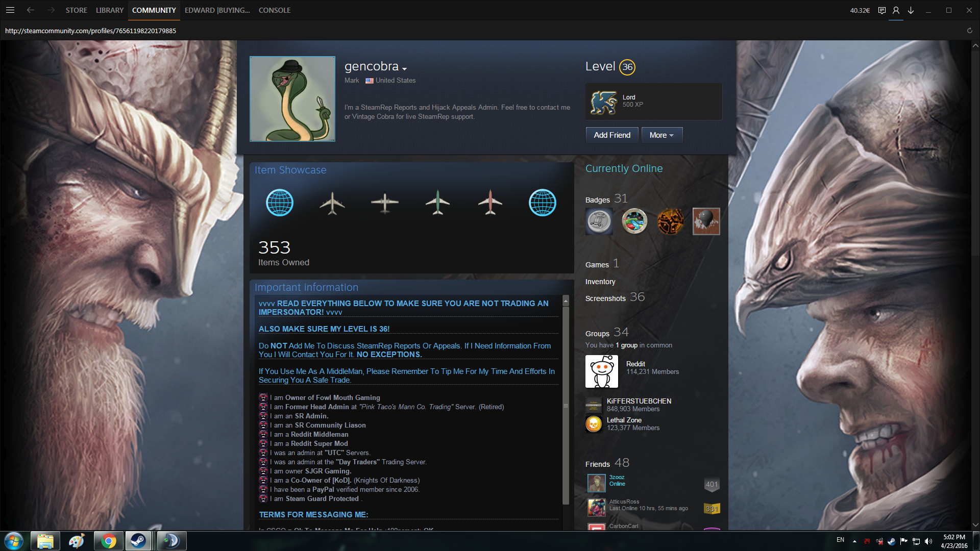Image resolution: width=980 pixels, height=551 pixels.
Task: Open the red airplane showcase item
Action: coord(490,203)
